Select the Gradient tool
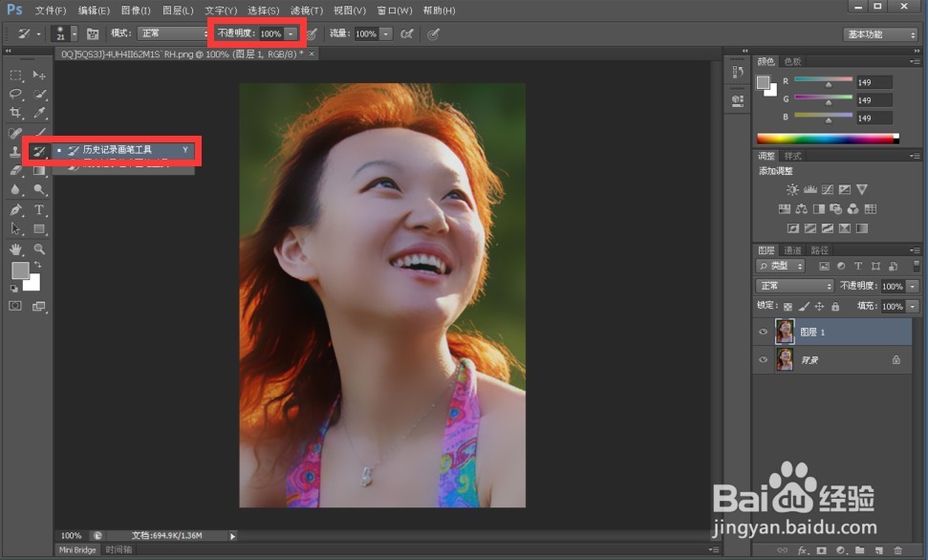 point(39,170)
